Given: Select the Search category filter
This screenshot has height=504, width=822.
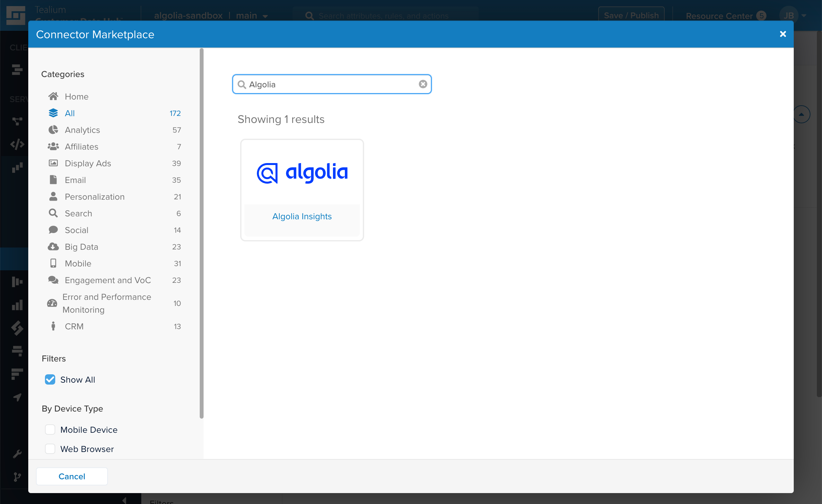Looking at the screenshot, I should (x=78, y=213).
